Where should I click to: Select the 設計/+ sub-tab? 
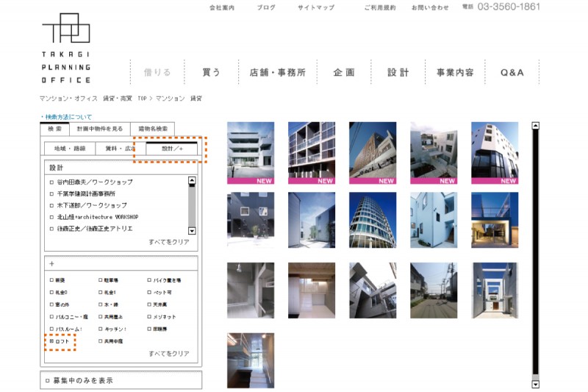point(172,149)
